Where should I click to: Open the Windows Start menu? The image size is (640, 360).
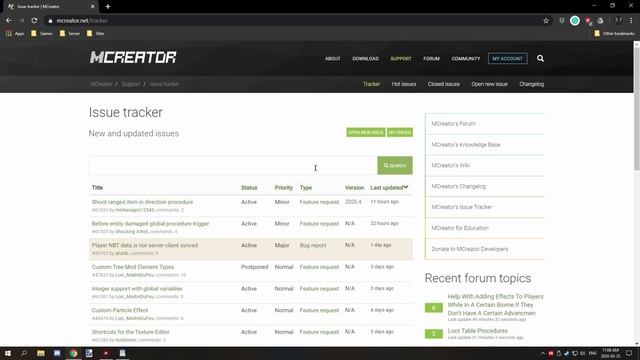8,353
